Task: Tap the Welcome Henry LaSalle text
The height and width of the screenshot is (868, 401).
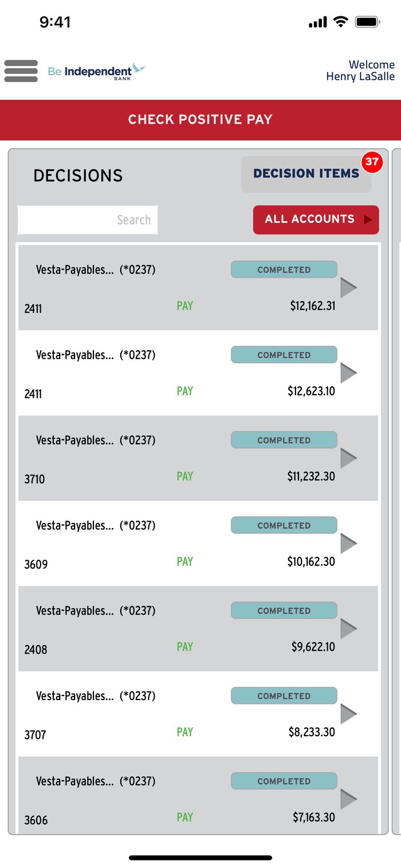Action: click(360, 71)
